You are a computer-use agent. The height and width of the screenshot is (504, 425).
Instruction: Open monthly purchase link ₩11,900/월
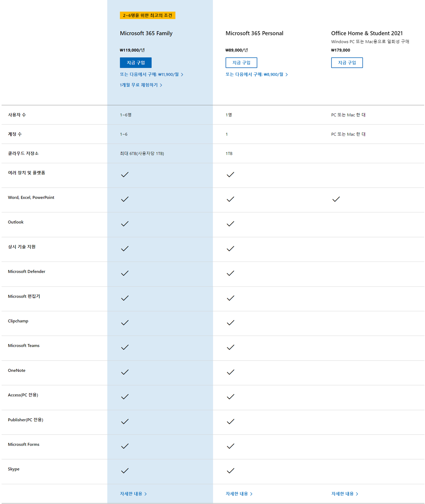151,74
